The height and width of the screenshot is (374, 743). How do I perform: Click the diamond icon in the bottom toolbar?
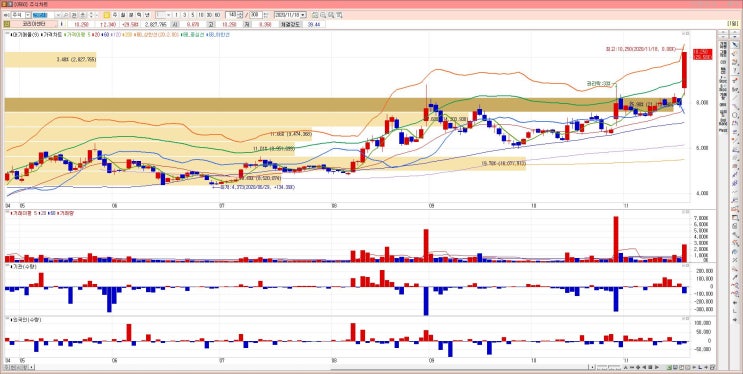coord(638,367)
